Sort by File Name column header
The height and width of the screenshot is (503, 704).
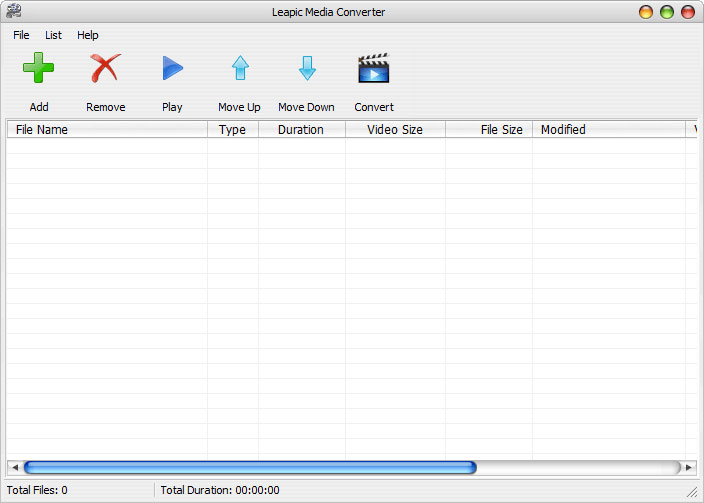107,129
